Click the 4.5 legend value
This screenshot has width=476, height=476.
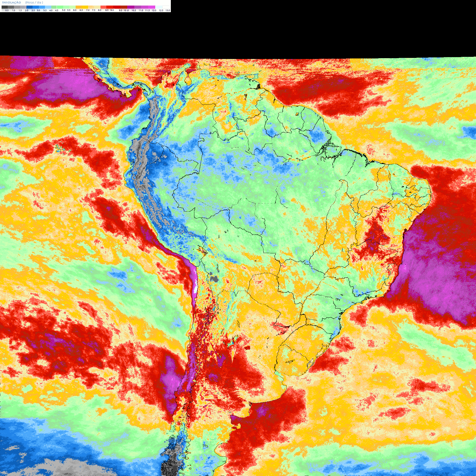[57, 10]
